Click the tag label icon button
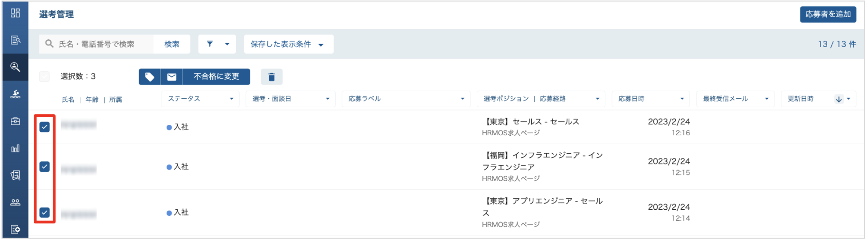This screenshot has height=241, width=868. (x=150, y=77)
